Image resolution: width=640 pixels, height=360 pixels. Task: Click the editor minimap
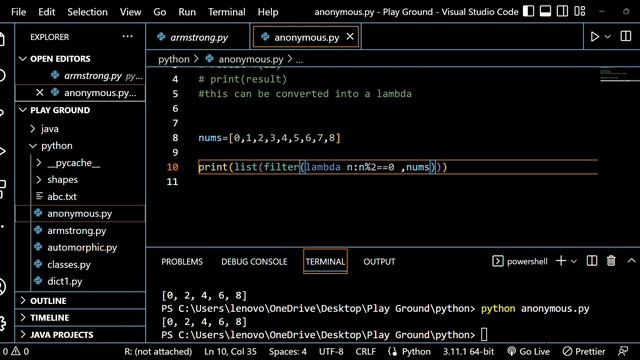(x=619, y=74)
